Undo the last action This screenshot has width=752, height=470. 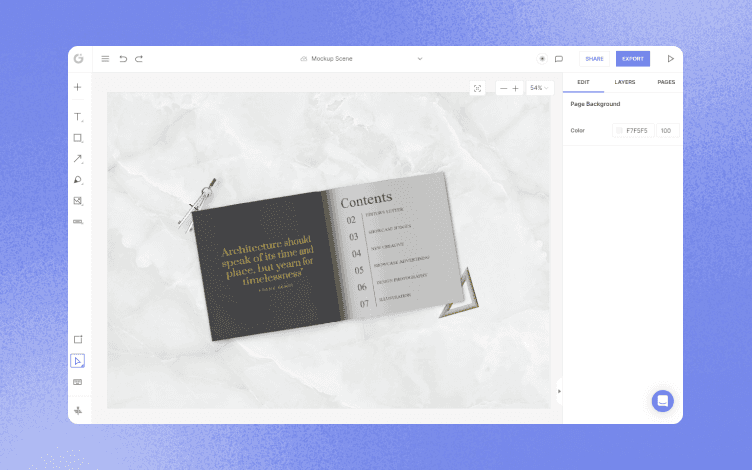(x=123, y=59)
